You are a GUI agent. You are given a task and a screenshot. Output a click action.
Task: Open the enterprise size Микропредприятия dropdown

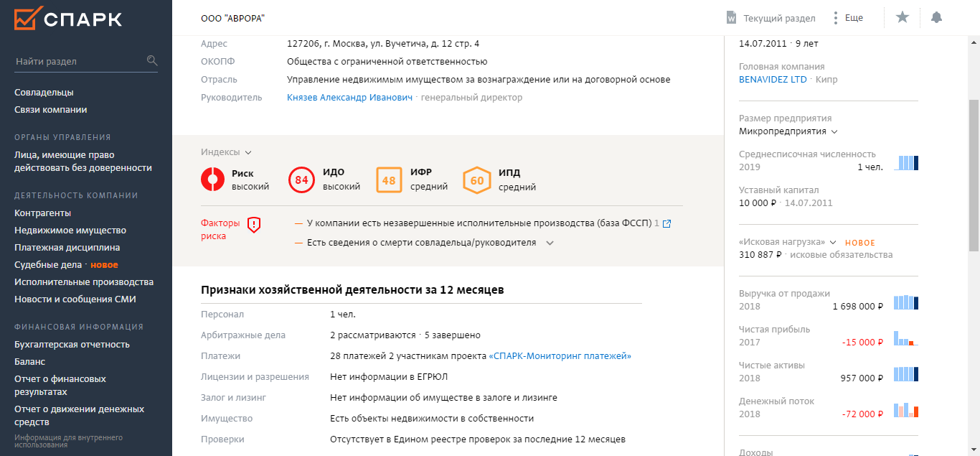(x=834, y=131)
